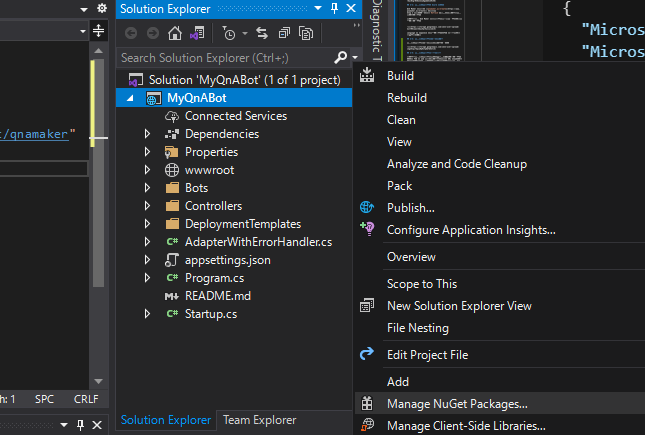Close the Solution Explorer panel
The width and height of the screenshot is (645, 435).
click(x=351, y=8)
